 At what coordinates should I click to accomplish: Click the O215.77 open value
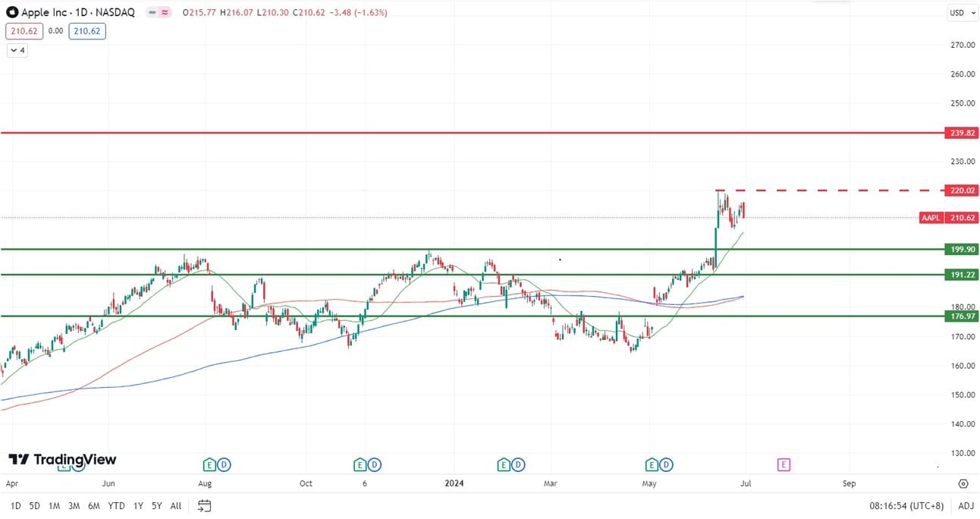[199, 13]
